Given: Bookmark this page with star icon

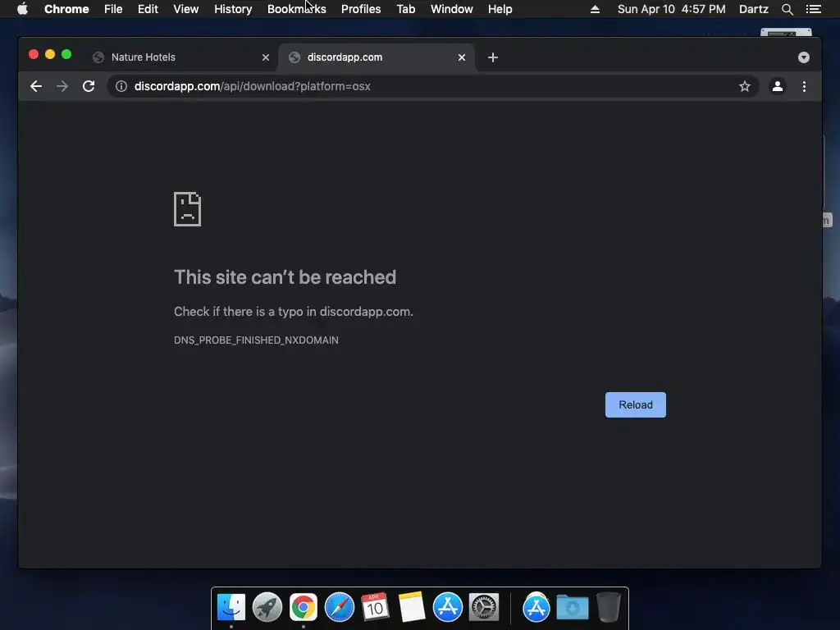Looking at the screenshot, I should [745, 86].
